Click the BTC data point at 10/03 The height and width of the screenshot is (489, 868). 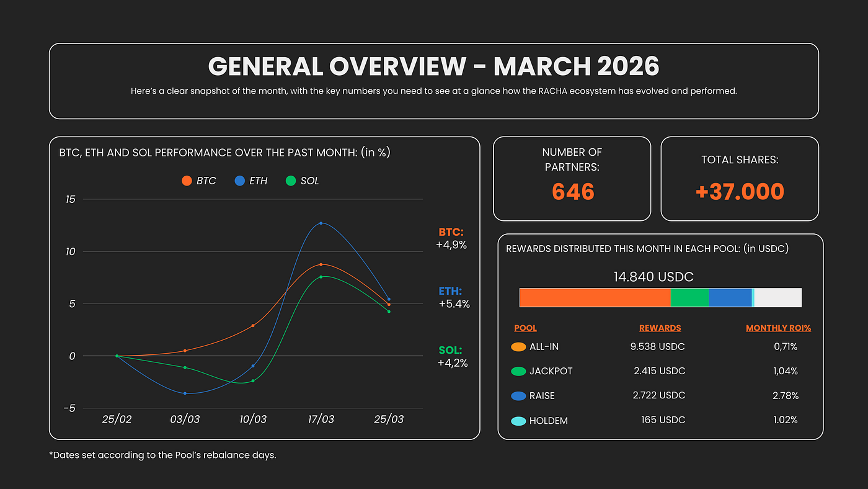pos(253,325)
